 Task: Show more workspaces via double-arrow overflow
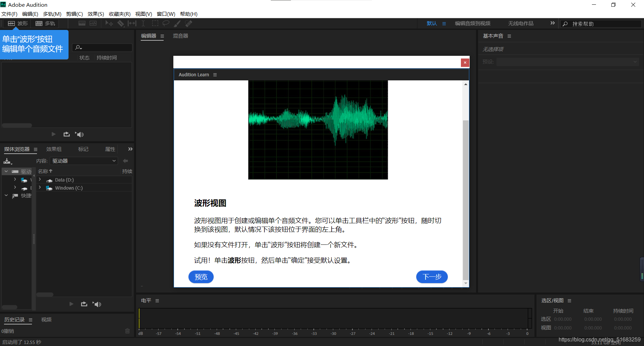553,23
